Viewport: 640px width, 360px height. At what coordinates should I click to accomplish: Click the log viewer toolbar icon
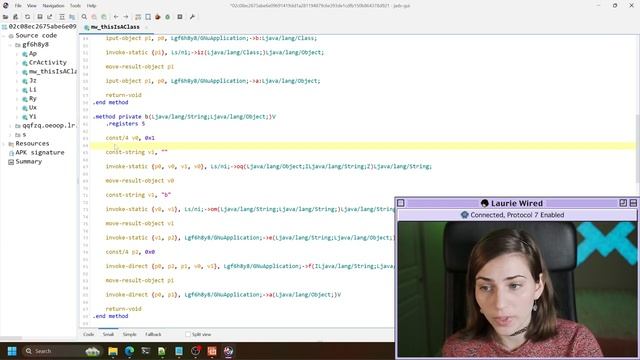pos(180,17)
